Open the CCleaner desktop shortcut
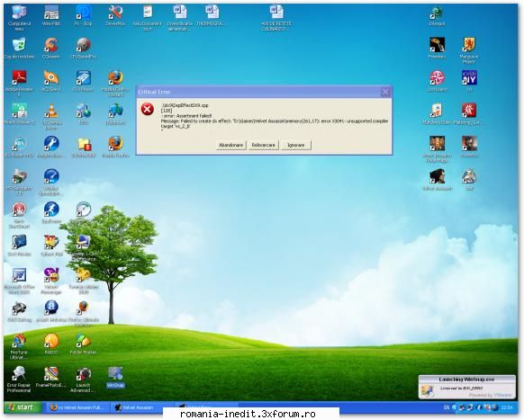The height and width of the screenshot is (420, 524). [x=51, y=49]
